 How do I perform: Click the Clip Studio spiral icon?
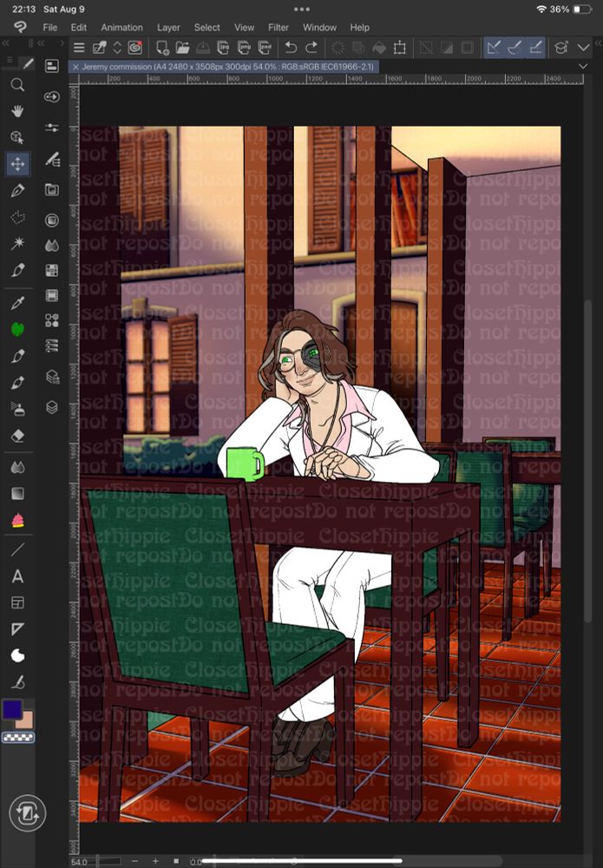135,48
